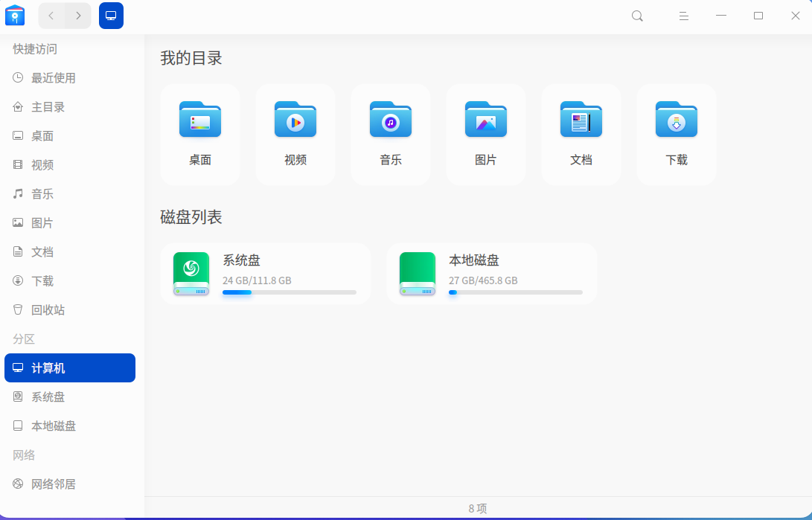Click the 本地磁盘 title in the disk card

coord(474,260)
